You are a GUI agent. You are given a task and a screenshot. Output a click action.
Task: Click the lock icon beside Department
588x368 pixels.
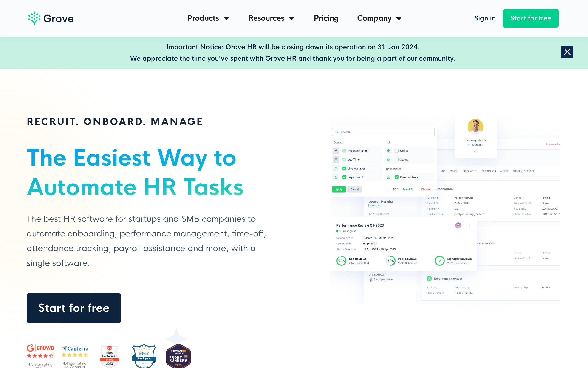[336, 177]
